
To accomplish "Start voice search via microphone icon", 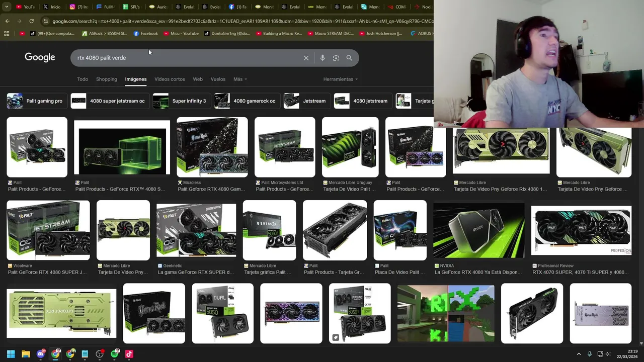I will (323, 58).
